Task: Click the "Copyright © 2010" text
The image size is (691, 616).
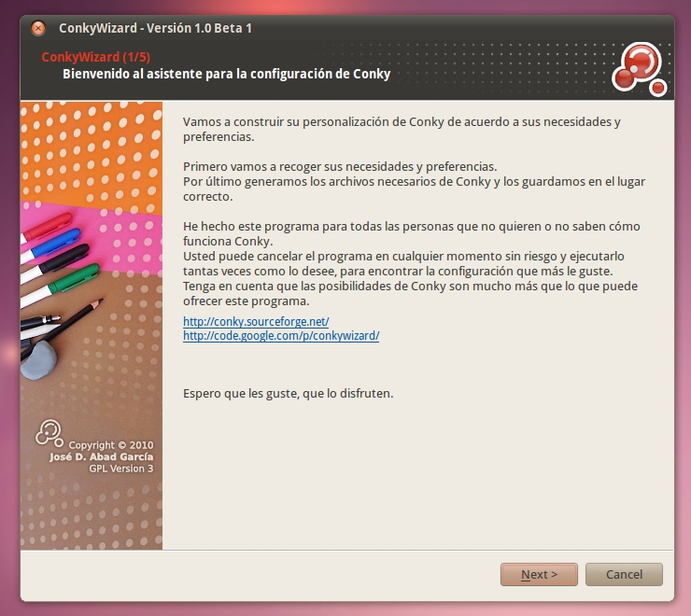Action: (111, 445)
